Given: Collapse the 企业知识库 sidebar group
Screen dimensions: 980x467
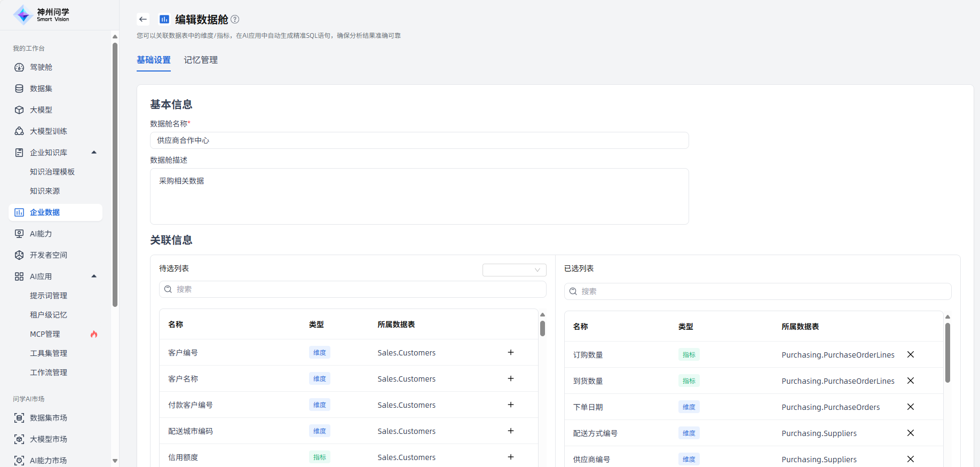Looking at the screenshot, I should pyautogui.click(x=94, y=153).
